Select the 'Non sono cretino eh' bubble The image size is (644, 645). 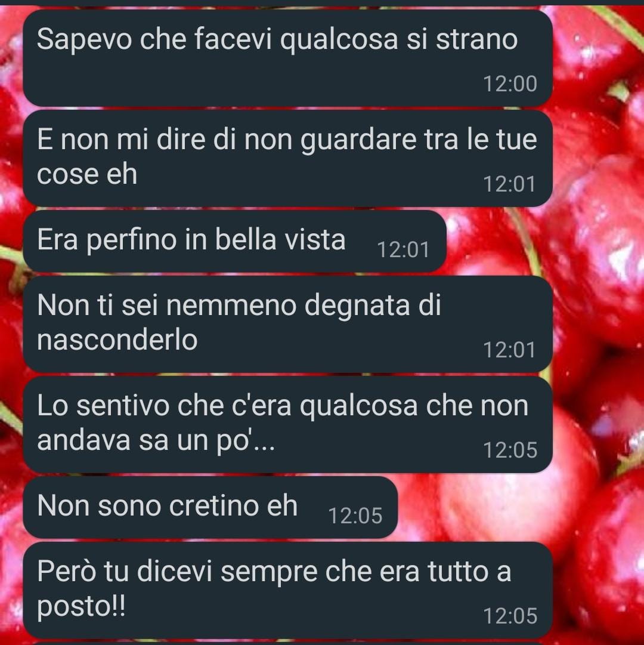210,508
